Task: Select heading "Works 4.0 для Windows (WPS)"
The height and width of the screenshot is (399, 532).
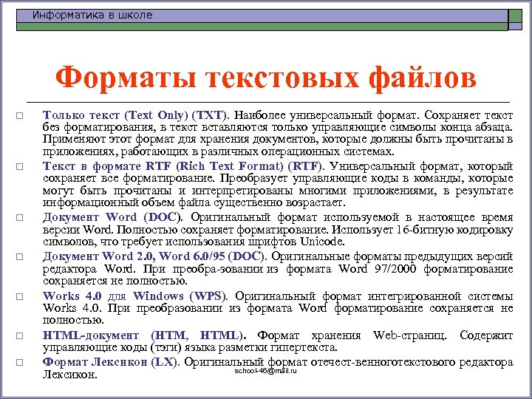Action: (134, 296)
